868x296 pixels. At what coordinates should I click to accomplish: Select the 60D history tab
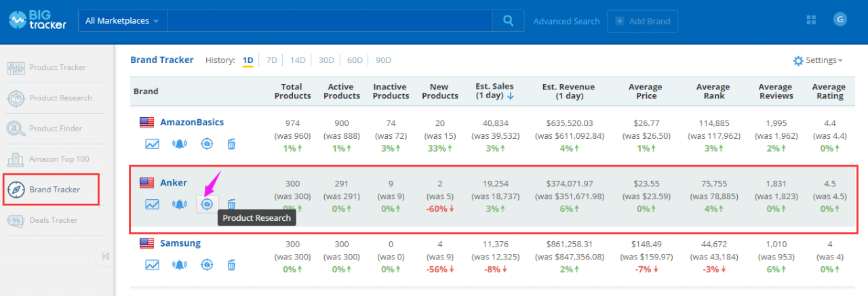click(x=355, y=60)
